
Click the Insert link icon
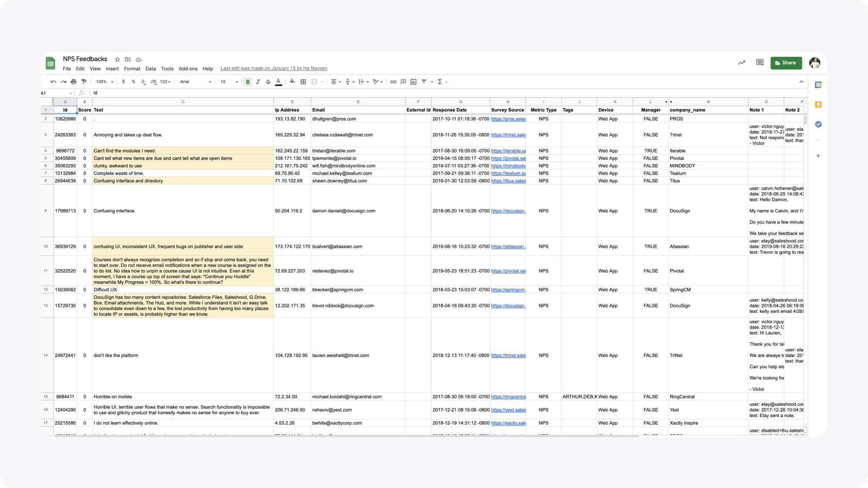tap(393, 82)
